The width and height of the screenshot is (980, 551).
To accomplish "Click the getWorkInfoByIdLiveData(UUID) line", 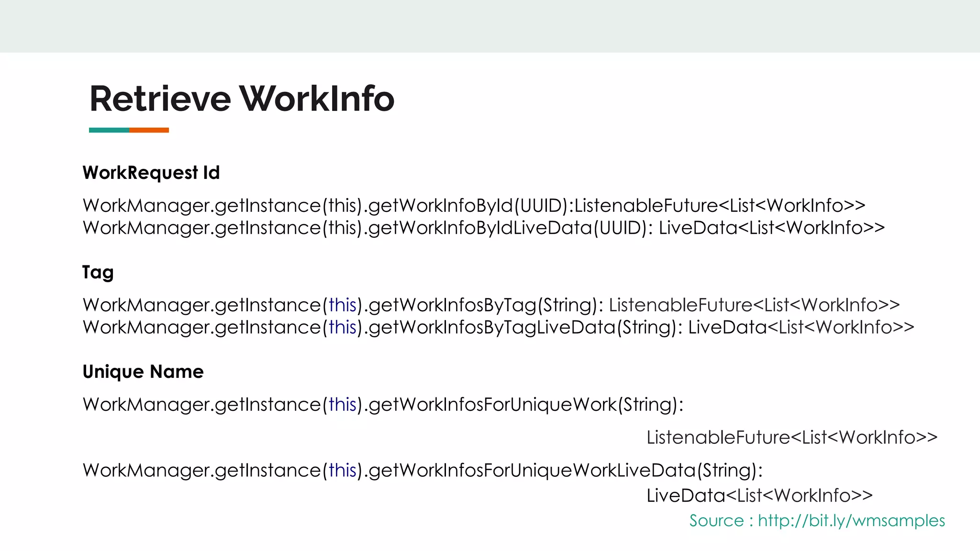I will tap(484, 228).
